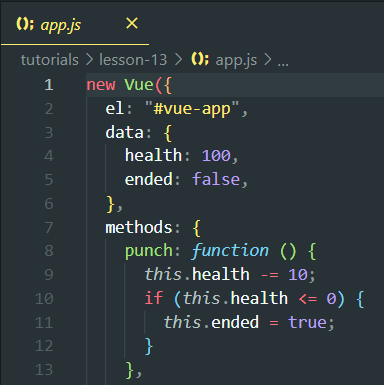Click line number 8 in the gutter
Image resolution: width=384 pixels, height=385 pixels.
tap(49, 251)
